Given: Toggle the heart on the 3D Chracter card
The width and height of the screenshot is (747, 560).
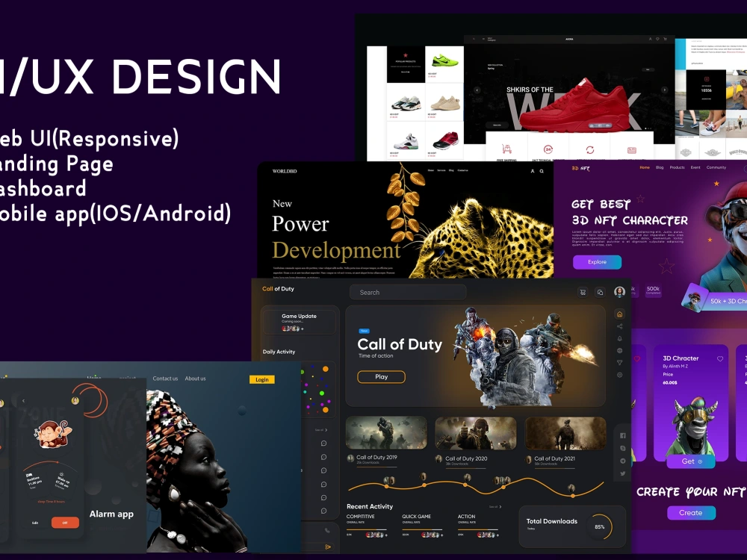Looking at the screenshot, I should click(720, 358).
